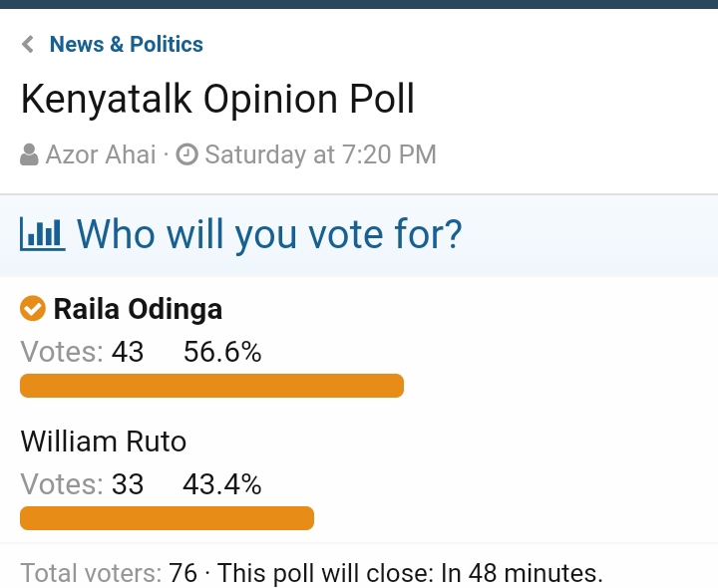Click the Raila Odinga 56.6% orange bar
The image size is (718, 588).
[x=212, y=386]
